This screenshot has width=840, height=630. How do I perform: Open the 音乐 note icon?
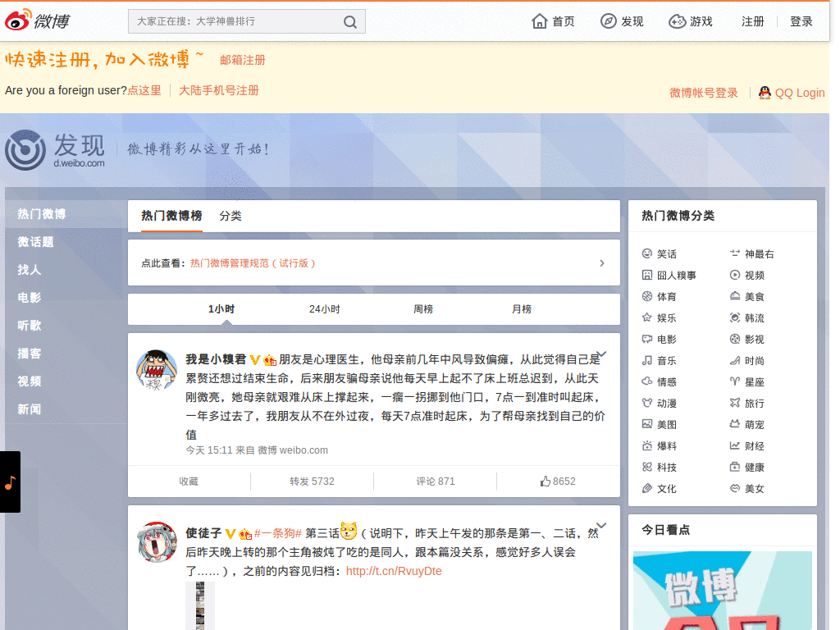[x=647, y=361]
